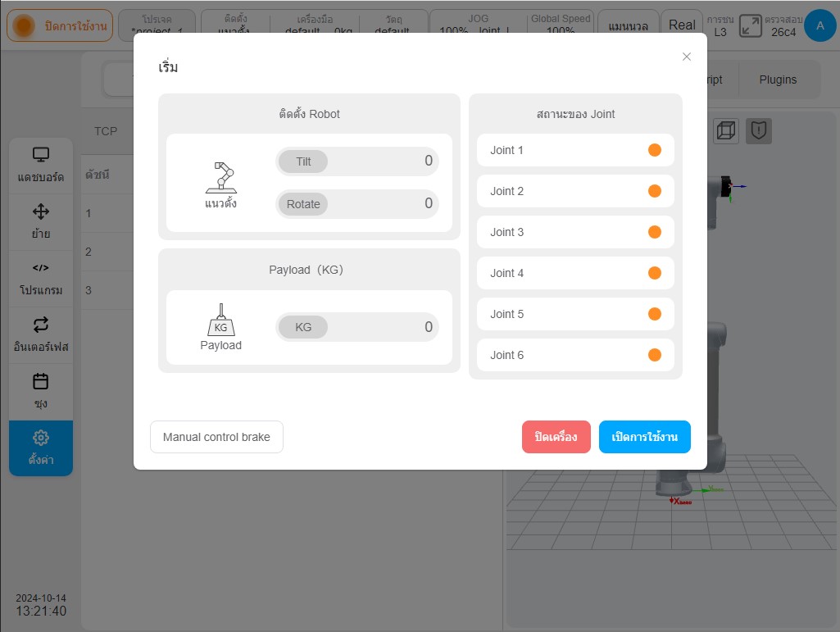
Task: Open the project (โปรเจค) selector
Action: [x=157, y=25]
